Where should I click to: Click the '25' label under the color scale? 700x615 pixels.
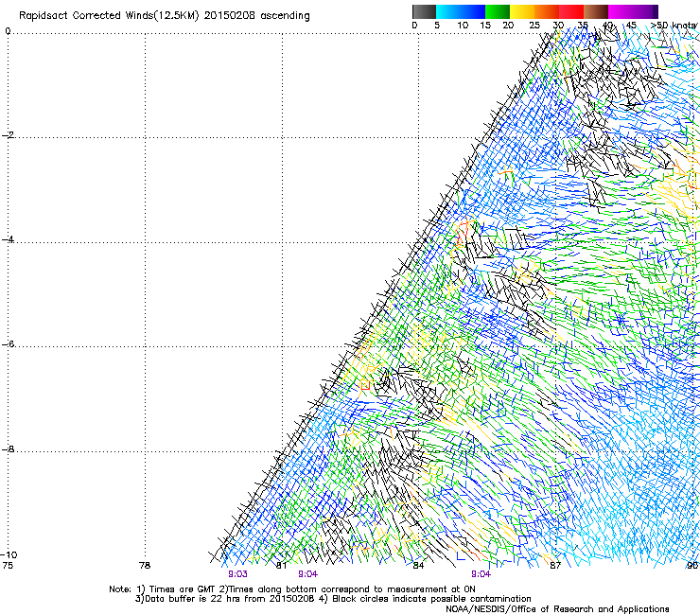[534, 25]
